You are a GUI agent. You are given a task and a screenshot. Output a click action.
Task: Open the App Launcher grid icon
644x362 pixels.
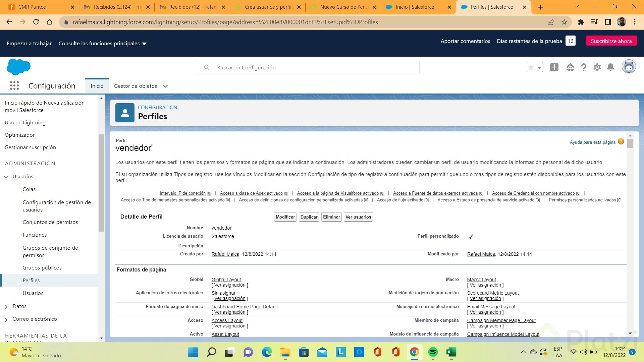coord(14,86)
